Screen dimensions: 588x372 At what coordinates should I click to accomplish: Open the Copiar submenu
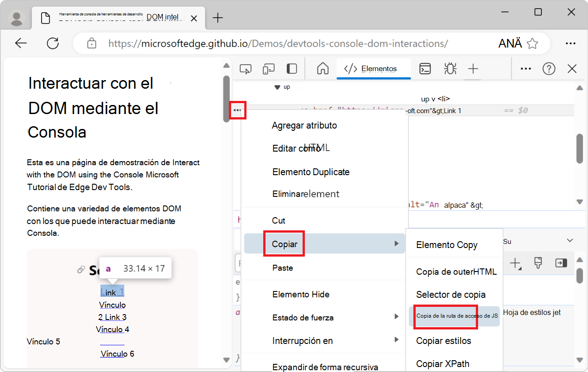coord(284,243)
